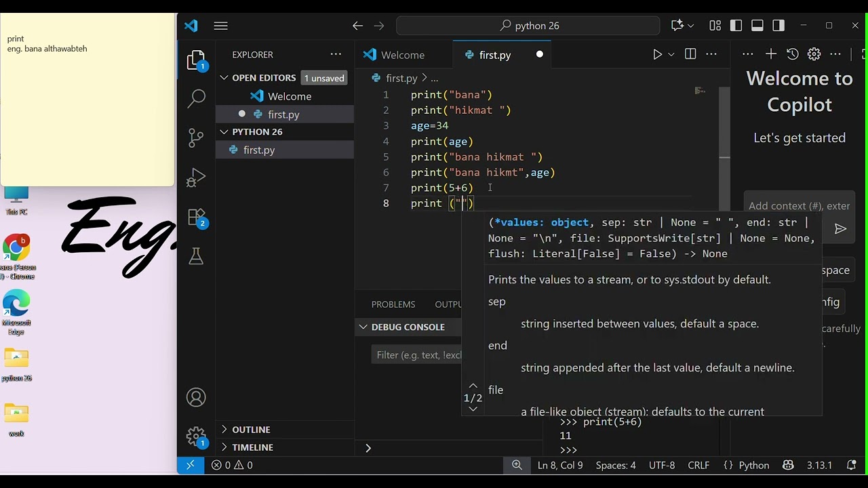868x488 pixels.
Task: Show next signature with down chevron
Action: 473,409
